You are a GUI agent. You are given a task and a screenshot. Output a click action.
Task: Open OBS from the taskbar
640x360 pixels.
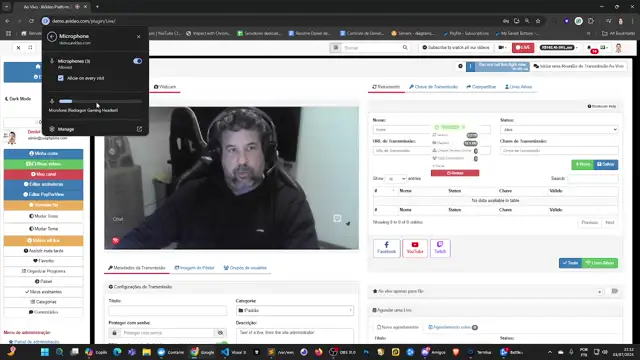coord(343,352)
